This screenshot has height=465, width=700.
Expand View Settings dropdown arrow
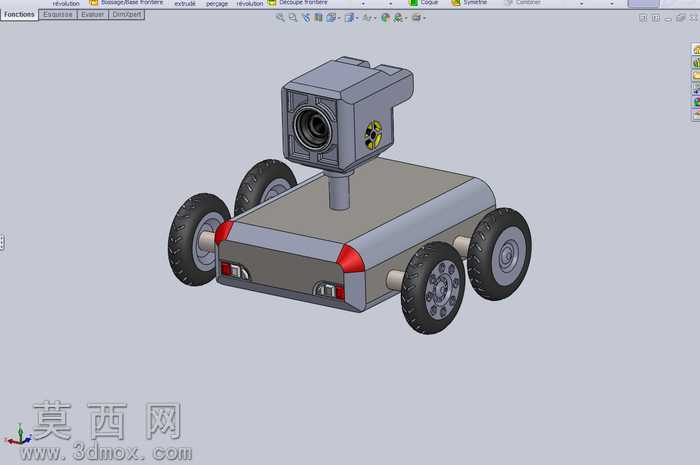coord(424,18)
